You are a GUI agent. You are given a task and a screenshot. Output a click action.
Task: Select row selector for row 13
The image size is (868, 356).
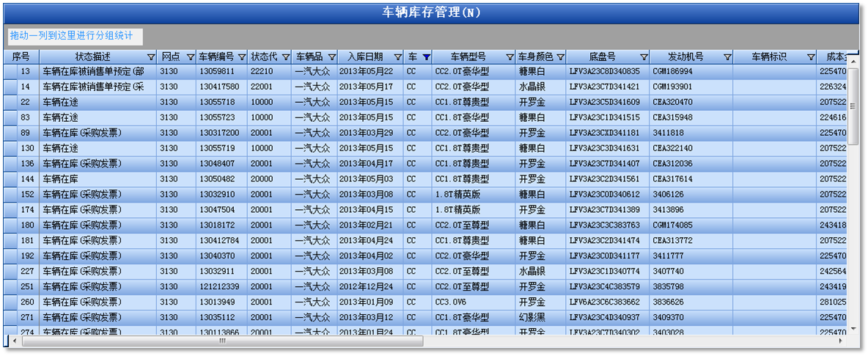coord(9,72)
